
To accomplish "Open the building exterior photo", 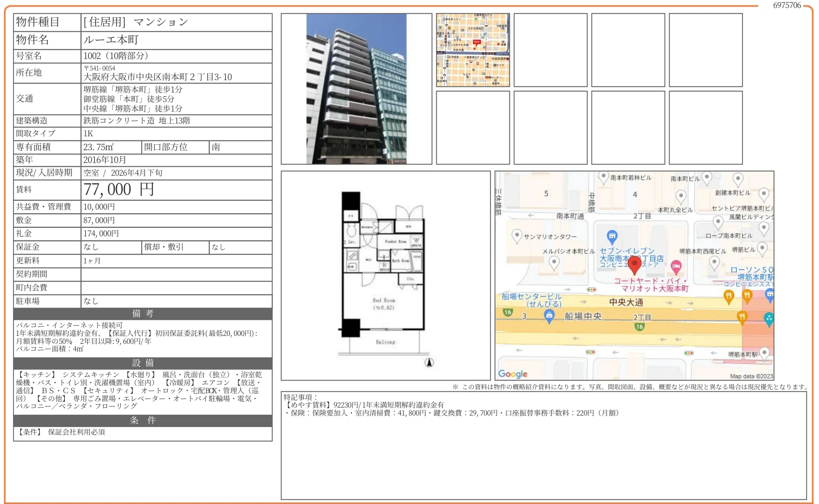I will (356, 89).
